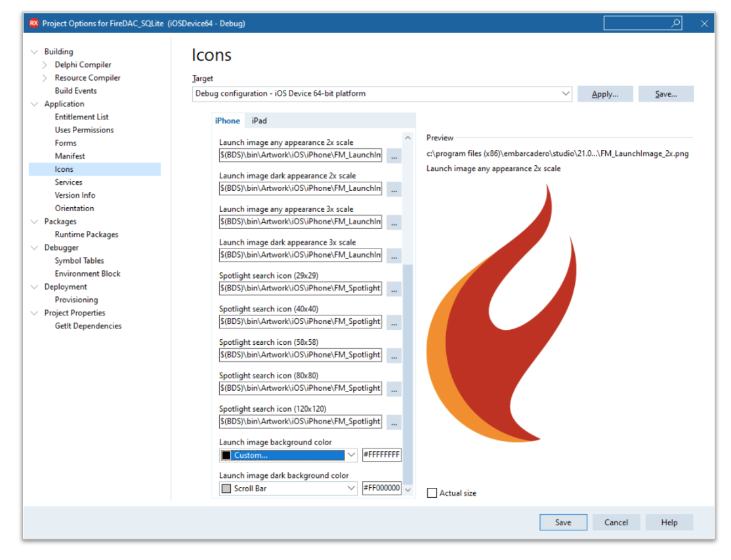
Task: Open Uses Permissions page
Action: coord(85,130)
